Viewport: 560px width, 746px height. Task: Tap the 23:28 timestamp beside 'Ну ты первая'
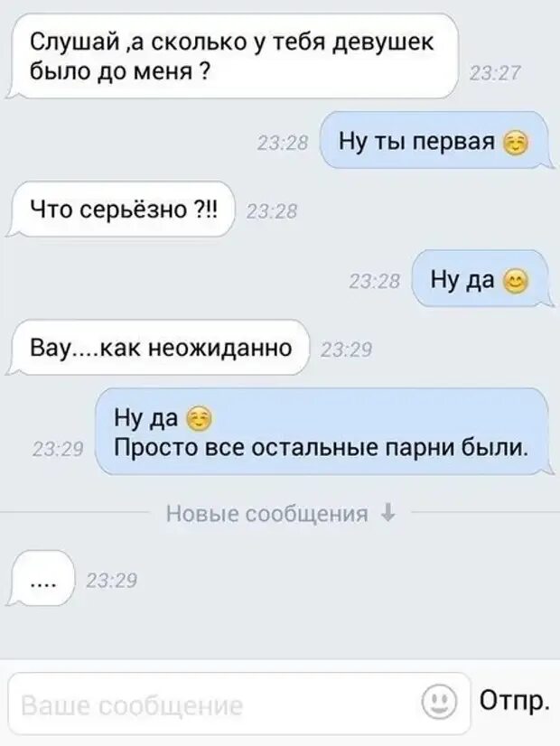(283, 143)
